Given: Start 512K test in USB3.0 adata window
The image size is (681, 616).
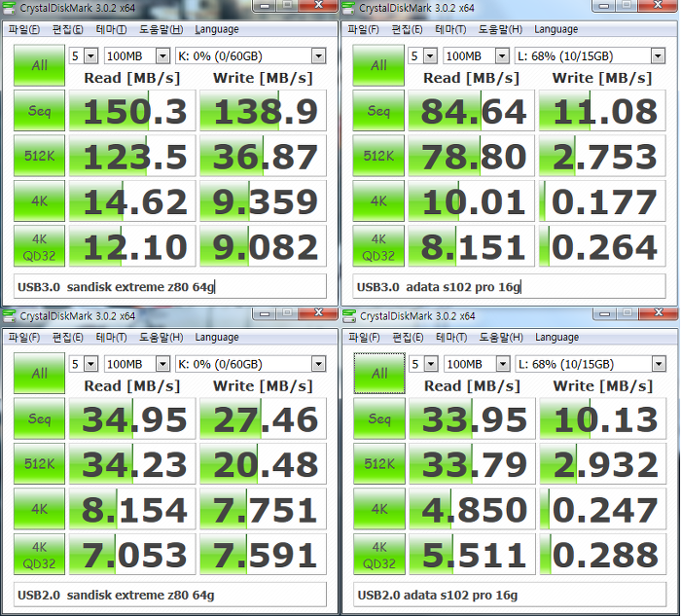Looking at the screenshot, I should click(378, 156).
